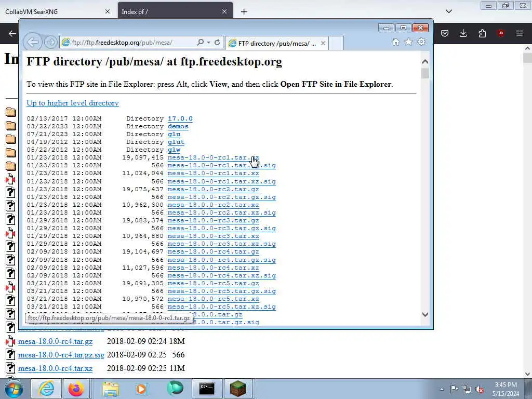Click Internet Explorer's back arrow button
This screenshot has width=532, height=399.
tap(33, 43)
